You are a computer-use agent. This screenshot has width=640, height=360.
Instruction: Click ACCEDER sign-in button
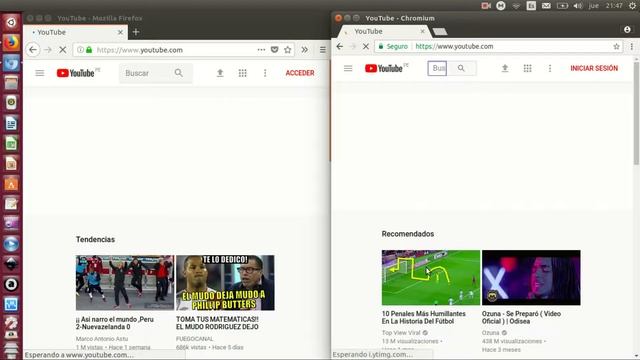point(300,73)
